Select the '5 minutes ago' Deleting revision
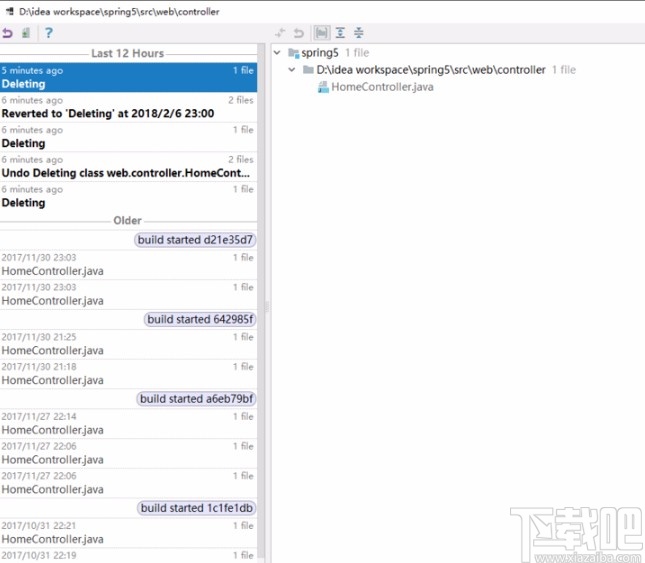 click(128, 77)
